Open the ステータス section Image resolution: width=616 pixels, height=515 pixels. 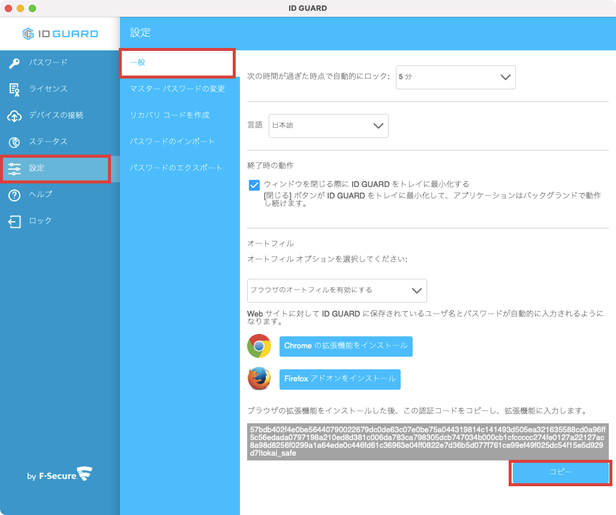[x=60, y=142]
